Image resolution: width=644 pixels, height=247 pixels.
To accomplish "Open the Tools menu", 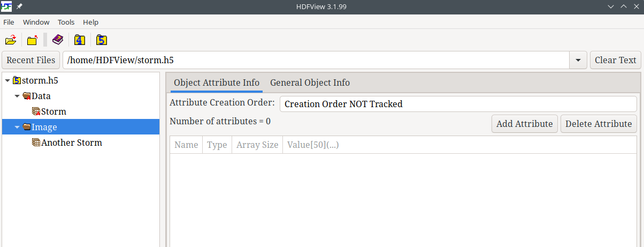I will pos(66,22).
